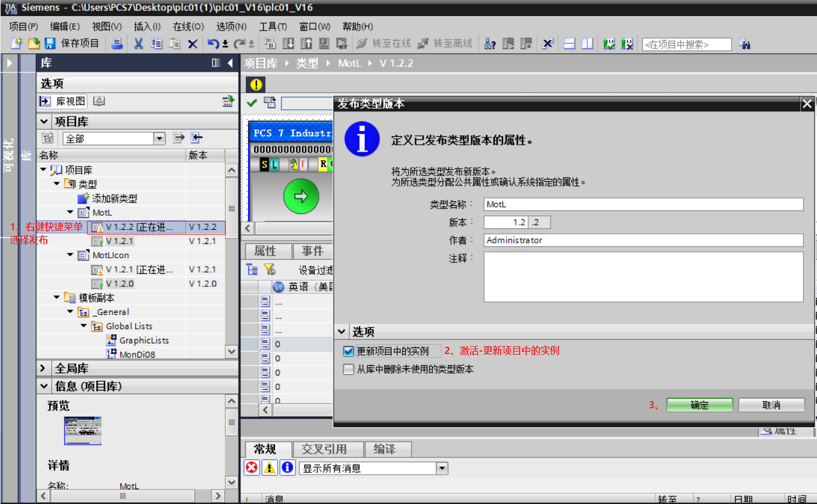817x504 pixels.
Task: Collapse the 项目库 section header
Action: click(x=44, y=121)
